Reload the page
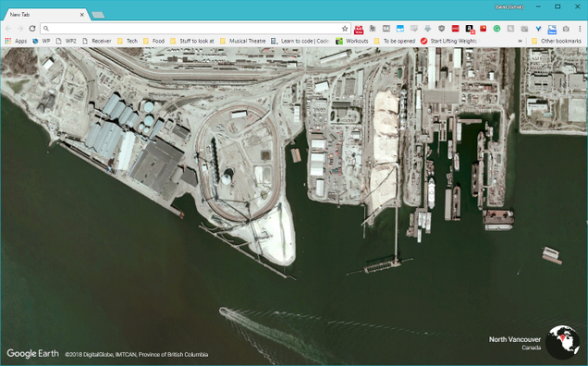Screen dimensions: 588x366 coord(32,29)
